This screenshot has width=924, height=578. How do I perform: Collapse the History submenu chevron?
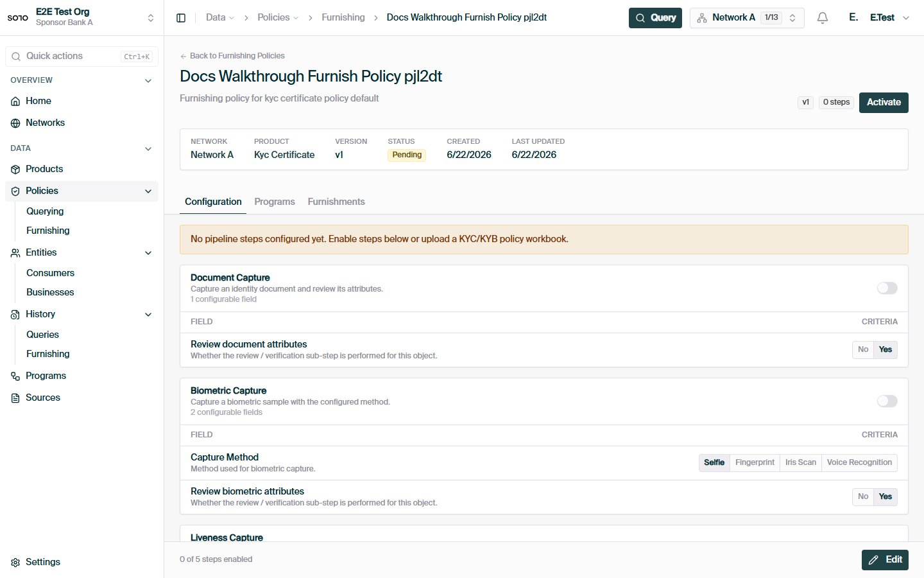coord(148,315)
